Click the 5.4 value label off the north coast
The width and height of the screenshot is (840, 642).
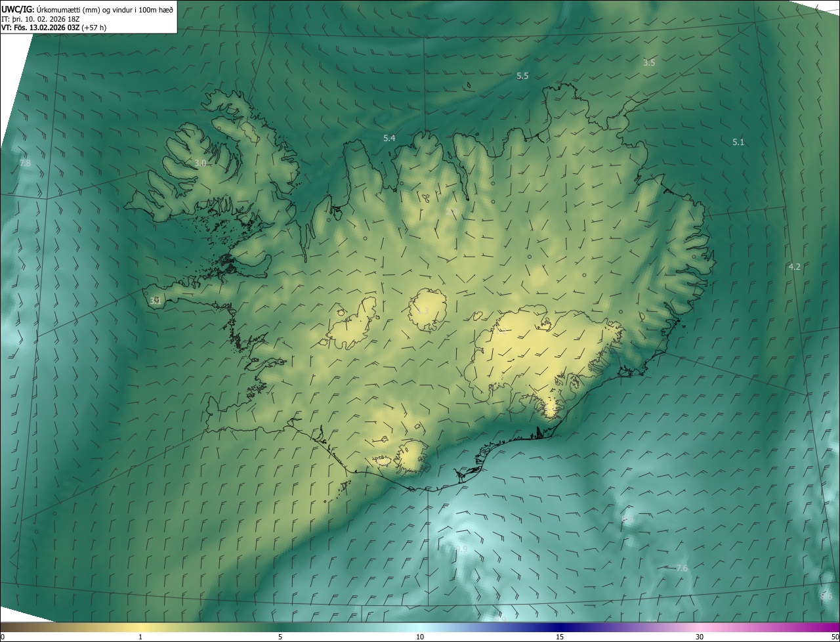[389, 138]
